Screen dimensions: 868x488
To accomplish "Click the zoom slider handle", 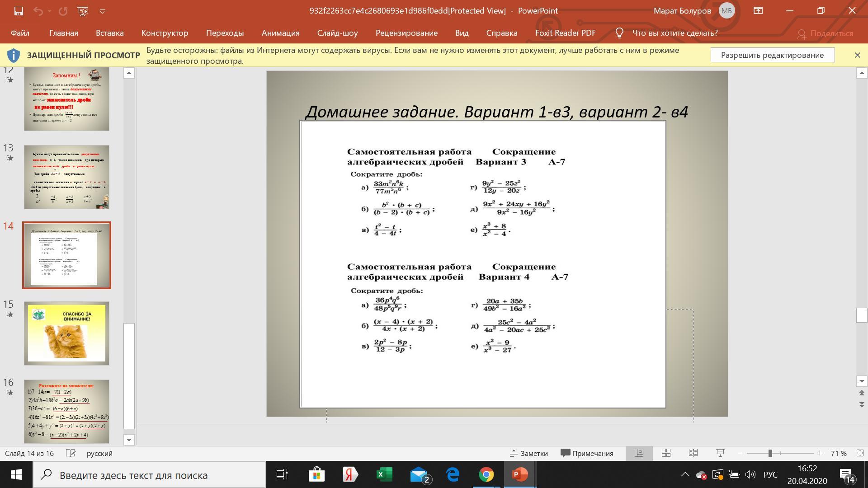I will (x=770, y=453).
